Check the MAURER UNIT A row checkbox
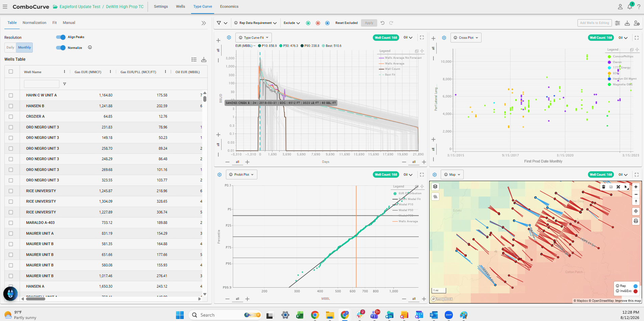 coord(11,233)
